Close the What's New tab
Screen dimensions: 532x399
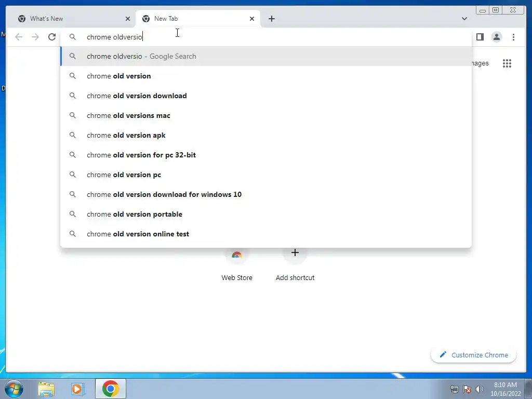128,19
